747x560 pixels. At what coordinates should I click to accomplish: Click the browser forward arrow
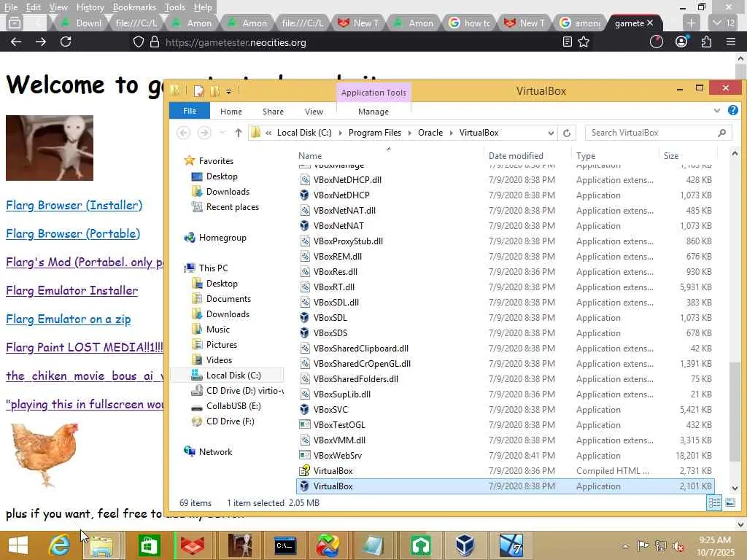[41, 42]
